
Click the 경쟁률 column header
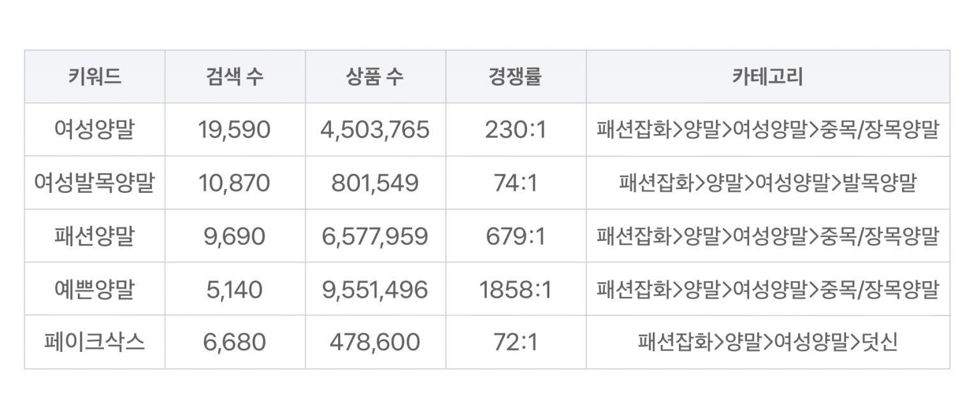[x=516, y=77]
